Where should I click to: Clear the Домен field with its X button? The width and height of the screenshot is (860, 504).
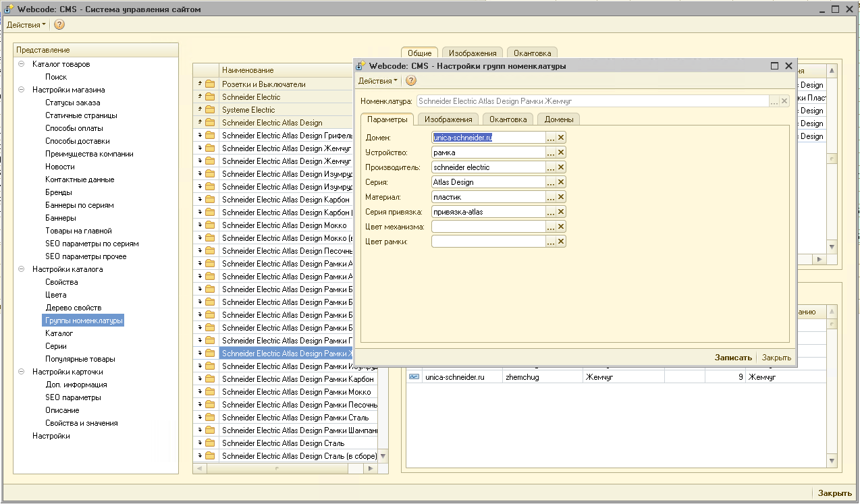[x=561, y=138]
